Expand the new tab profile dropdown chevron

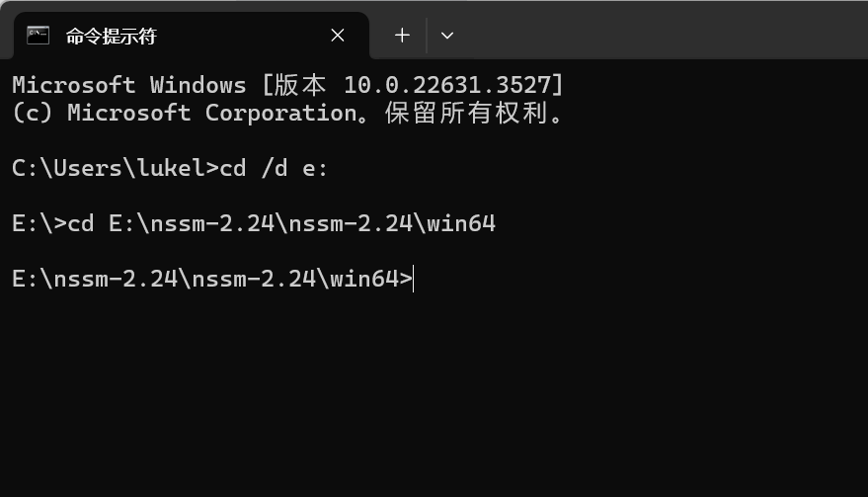point(447,36)
